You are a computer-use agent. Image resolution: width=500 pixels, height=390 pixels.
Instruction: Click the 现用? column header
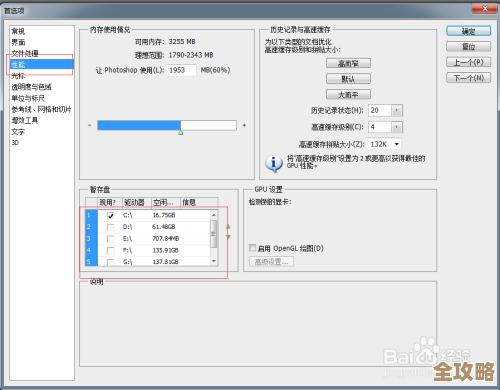pos(110,202)
